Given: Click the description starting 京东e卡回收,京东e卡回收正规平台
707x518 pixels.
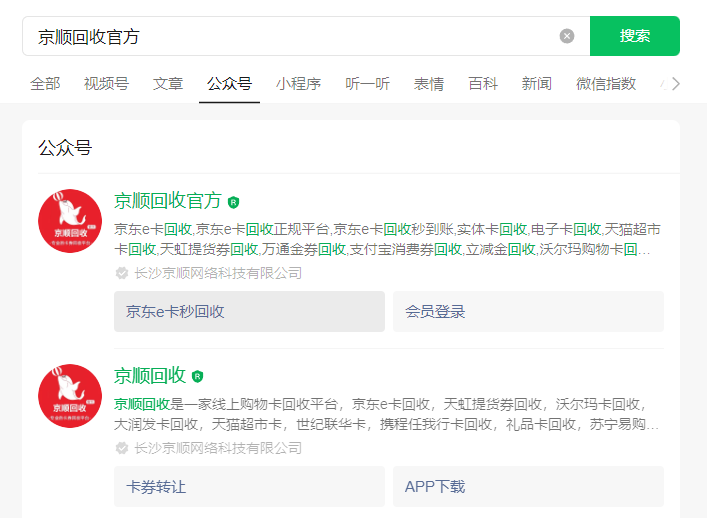Looking at the screenshot, I should coord(387,239).
